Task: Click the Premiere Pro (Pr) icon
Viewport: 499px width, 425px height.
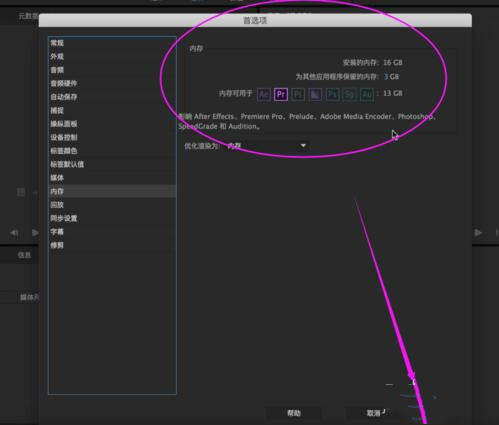Action: pos(281,94)
